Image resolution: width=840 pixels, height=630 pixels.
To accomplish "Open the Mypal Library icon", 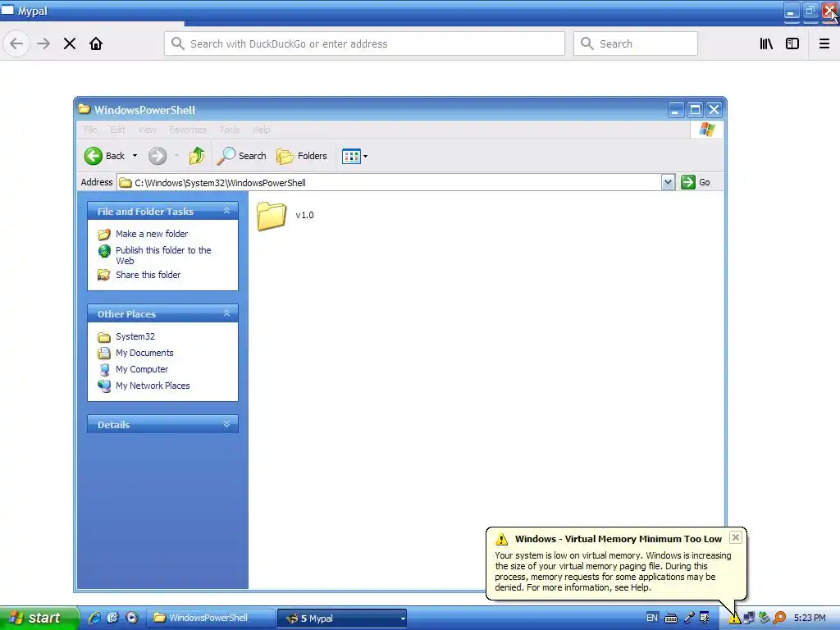I will [766, 43].
